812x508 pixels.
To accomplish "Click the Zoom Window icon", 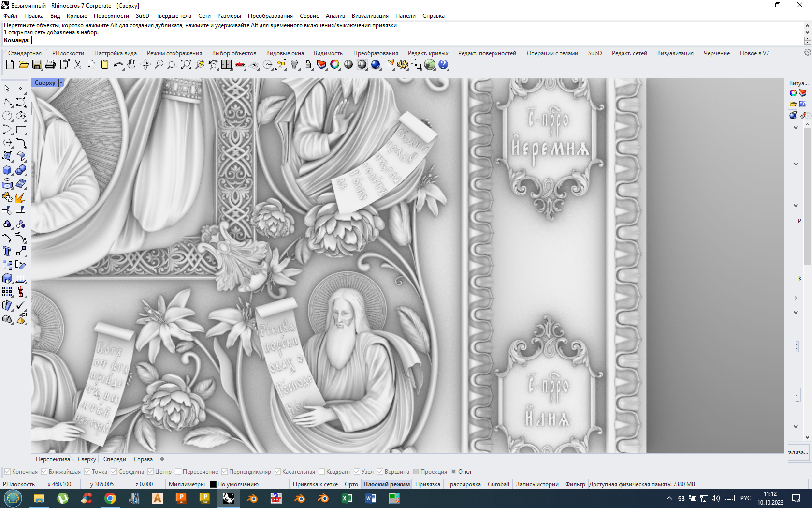I will tap(172, 64).
